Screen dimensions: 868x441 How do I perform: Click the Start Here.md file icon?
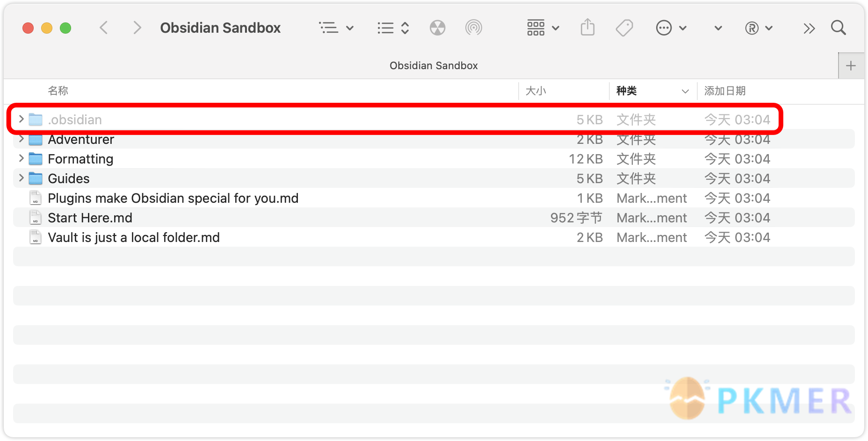[x=36, y=218]
